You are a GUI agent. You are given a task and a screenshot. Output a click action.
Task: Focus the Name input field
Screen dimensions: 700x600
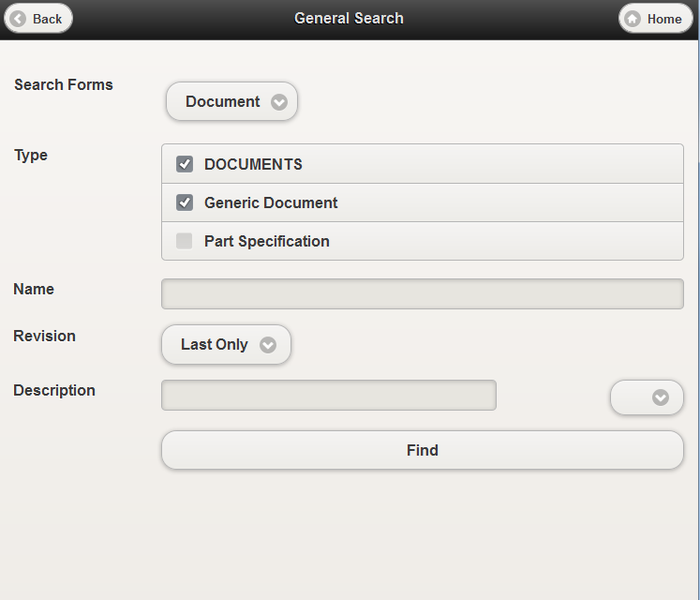pyautogui.click(x=422, y=293)
